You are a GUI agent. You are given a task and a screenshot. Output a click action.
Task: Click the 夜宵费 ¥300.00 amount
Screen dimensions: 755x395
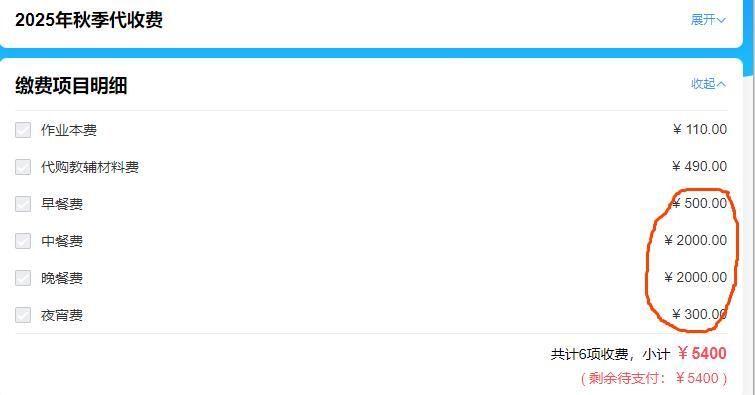tap(700, 315)
